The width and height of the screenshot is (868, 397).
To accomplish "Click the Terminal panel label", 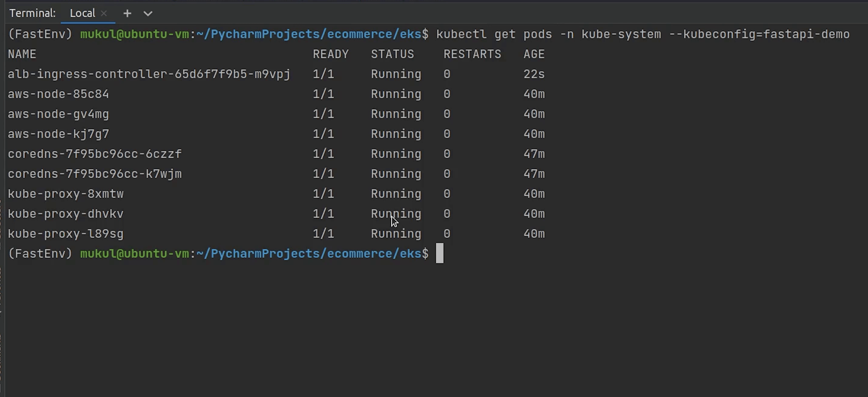I will (x=32, y=14).
